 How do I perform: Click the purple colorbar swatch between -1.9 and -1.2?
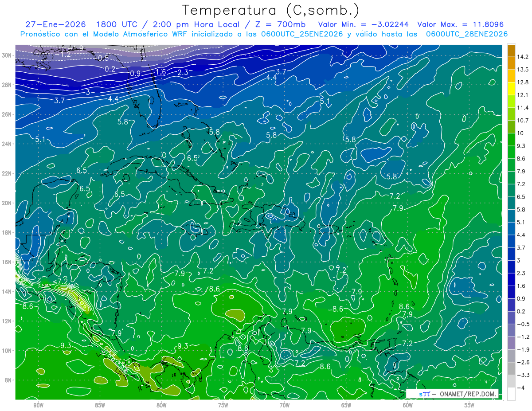point(511,343)
